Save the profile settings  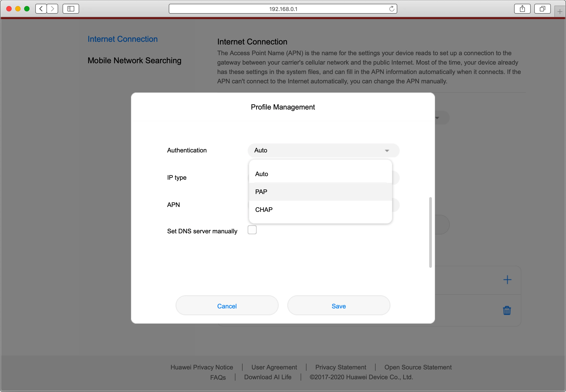(338, 306)
